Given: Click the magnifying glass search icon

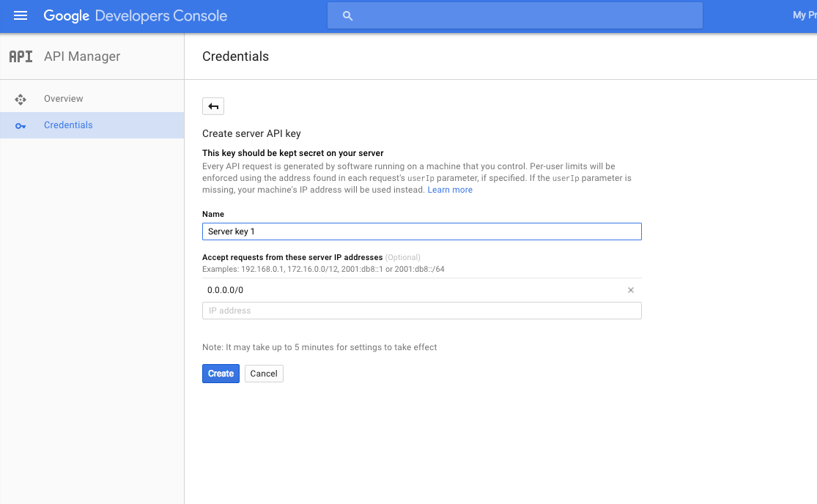Looking at the screenshot, I should tap(348, 15).
